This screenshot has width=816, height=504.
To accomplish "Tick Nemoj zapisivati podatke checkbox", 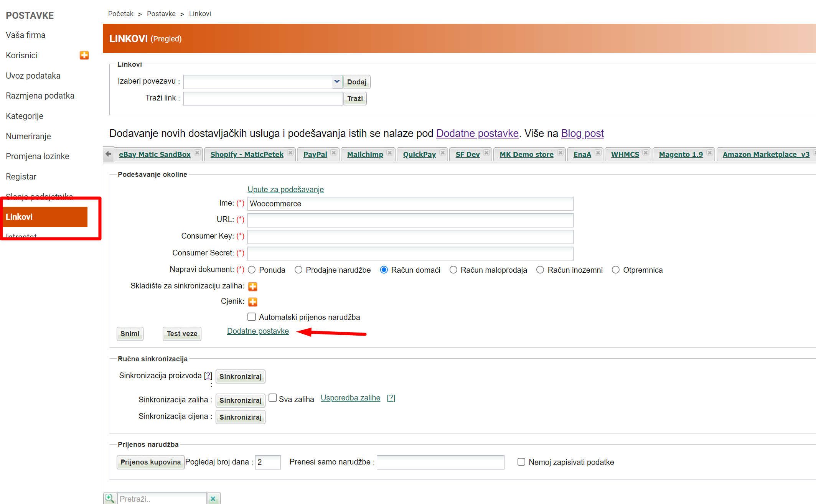I will click(x=521, y=462).
